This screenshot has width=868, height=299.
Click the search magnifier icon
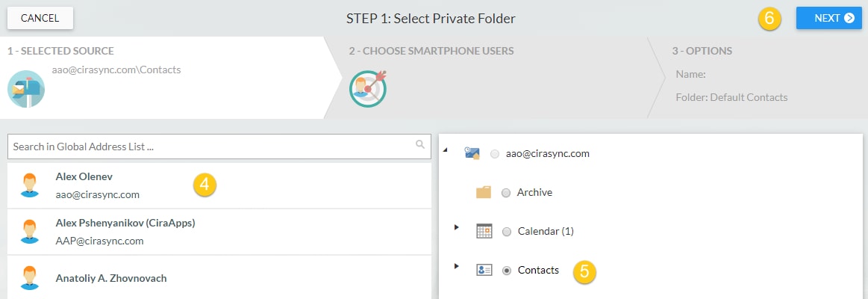tap(420, 144)
